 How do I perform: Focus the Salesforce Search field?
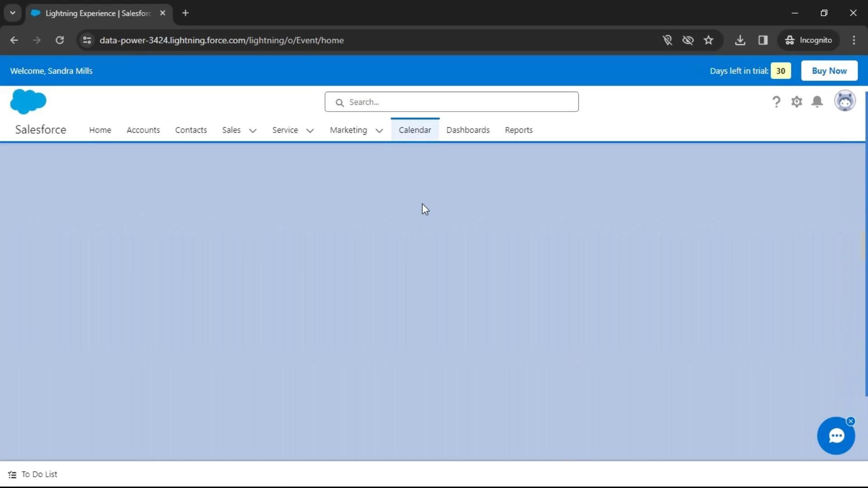coord(452,102)
